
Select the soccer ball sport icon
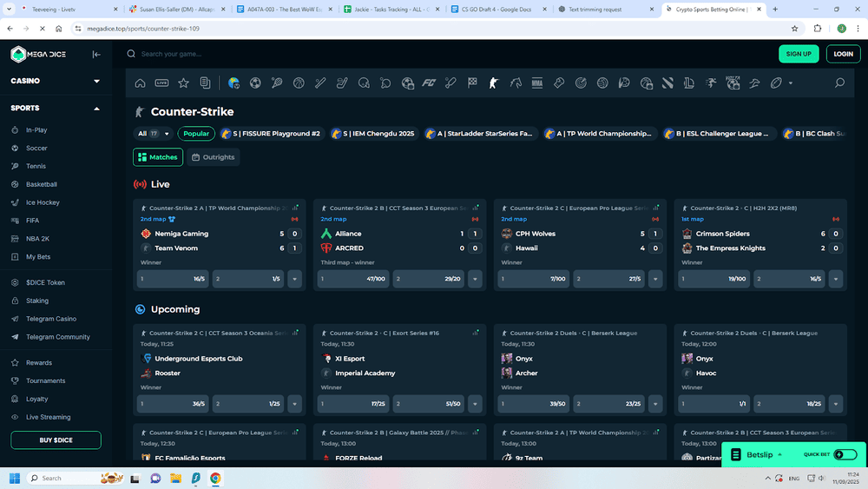(255, 83)
